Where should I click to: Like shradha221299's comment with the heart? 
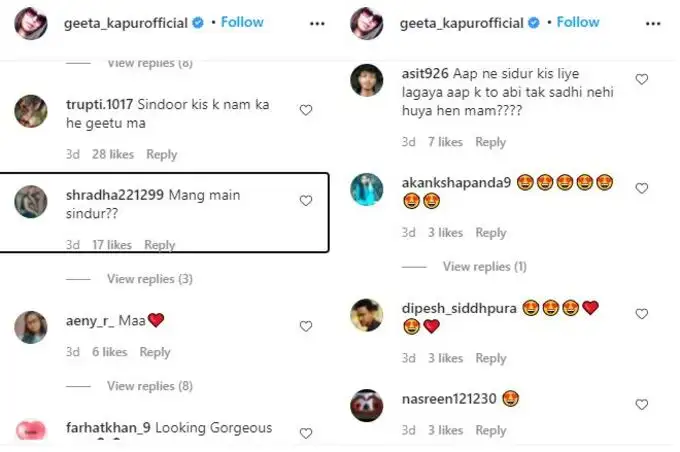coord(306,201)
